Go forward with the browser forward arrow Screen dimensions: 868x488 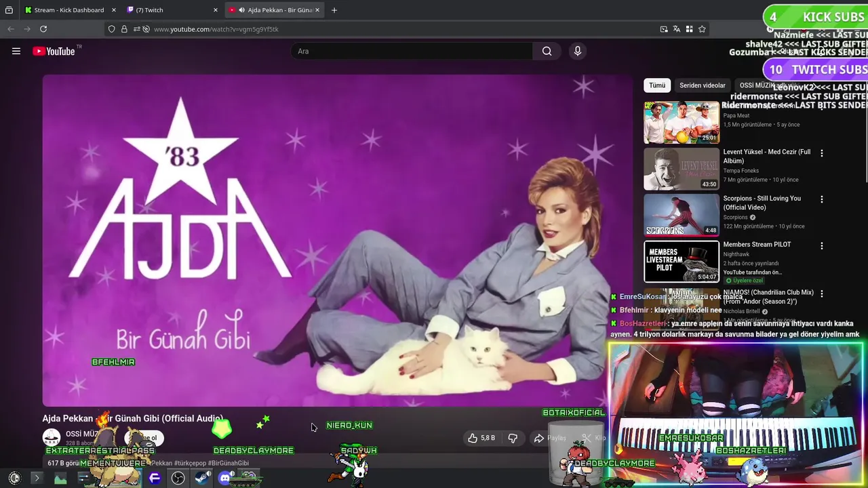coord(27,29)
